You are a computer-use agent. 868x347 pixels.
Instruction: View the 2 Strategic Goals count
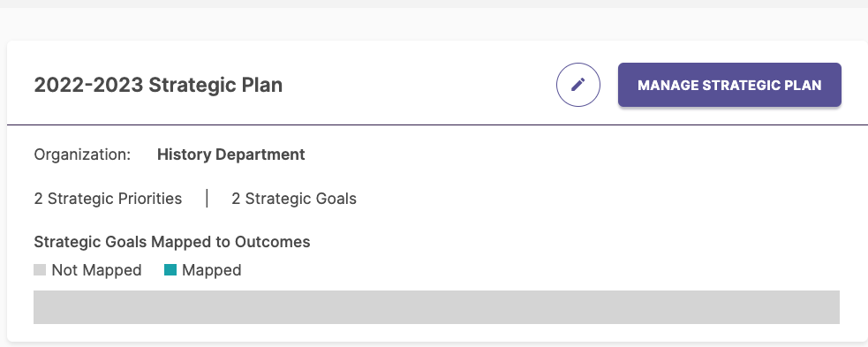point(294,199)
